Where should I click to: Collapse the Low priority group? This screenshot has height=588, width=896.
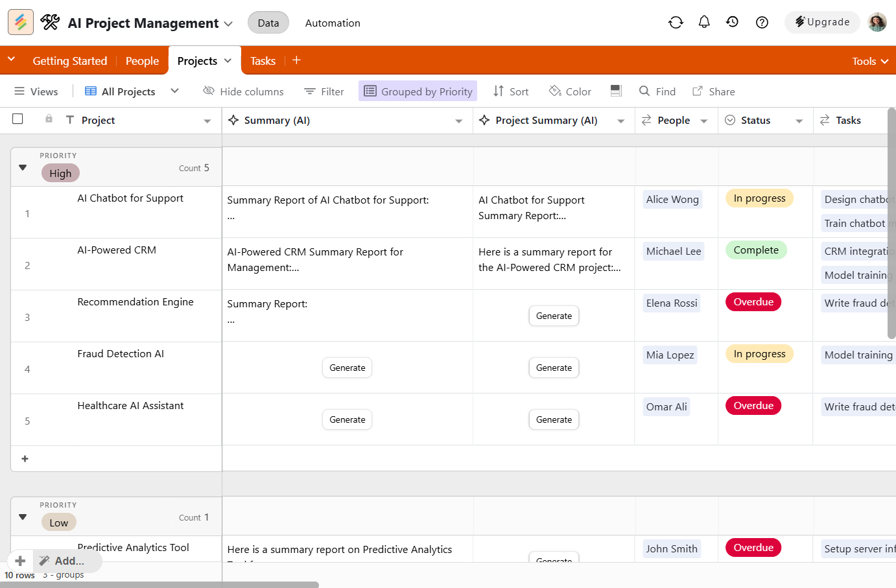click(23, 517)
